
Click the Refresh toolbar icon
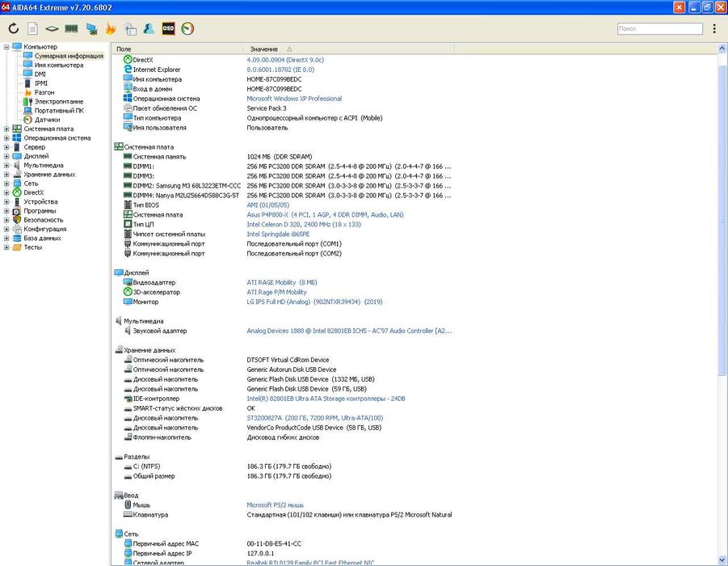pyautogui.click(x=14, y=28)
